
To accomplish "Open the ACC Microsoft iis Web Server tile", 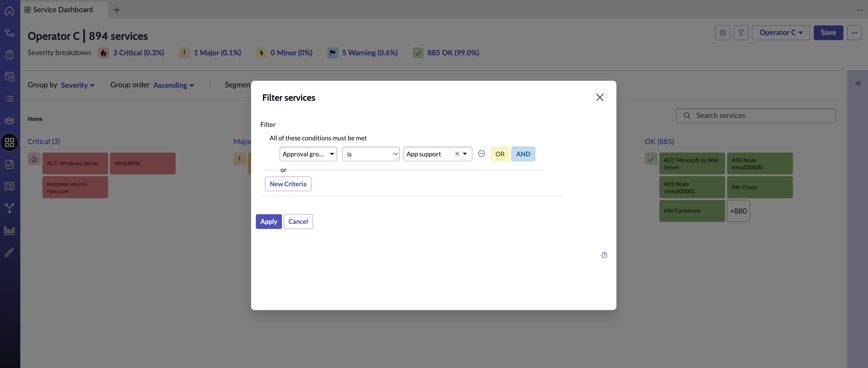I will [x=692, y=163].
